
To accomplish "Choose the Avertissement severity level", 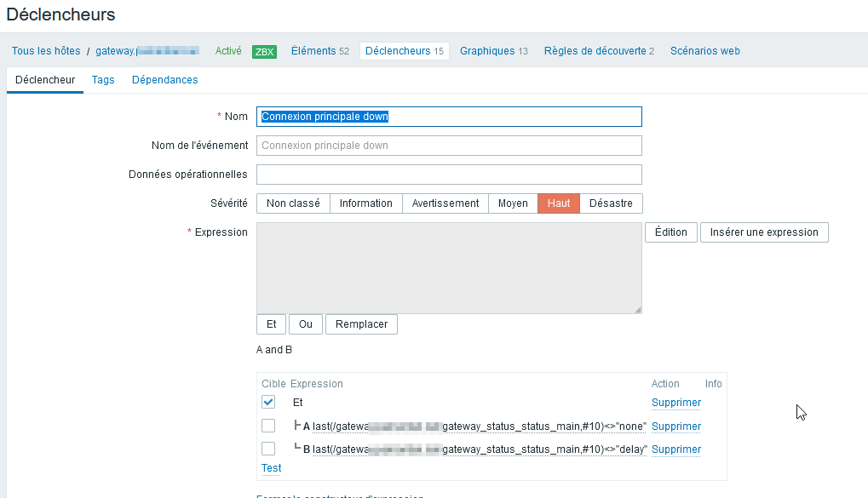I will point(445,203).
